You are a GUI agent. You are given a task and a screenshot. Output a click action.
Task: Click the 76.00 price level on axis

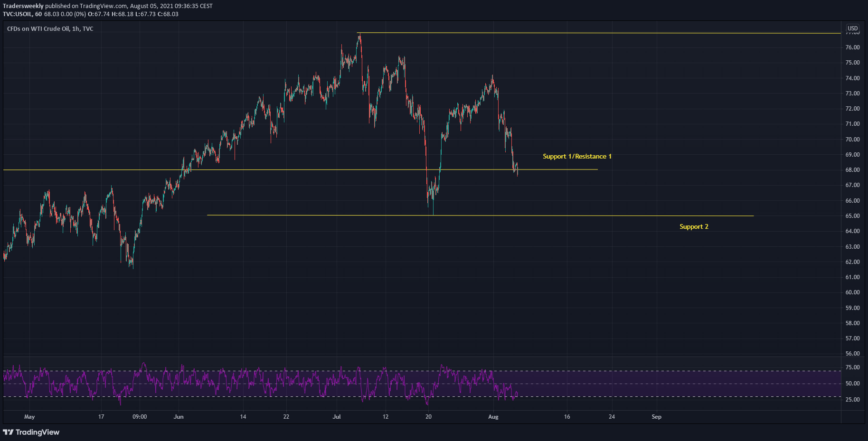(852, 47)
